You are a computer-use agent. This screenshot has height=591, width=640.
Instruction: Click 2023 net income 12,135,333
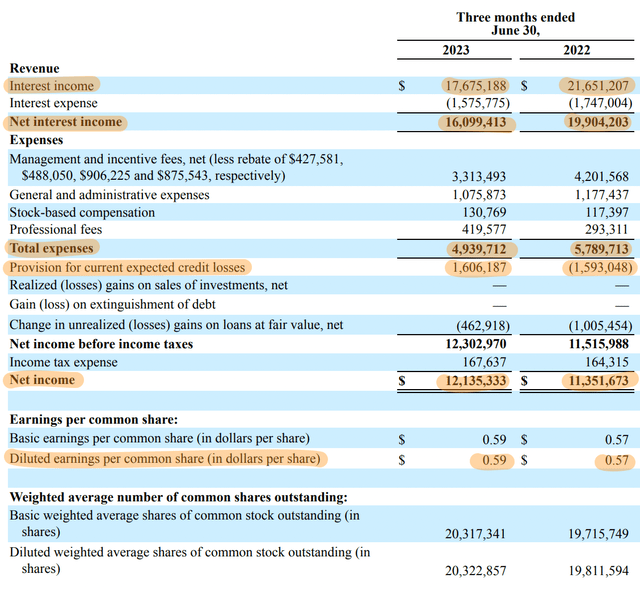[476, 381]
